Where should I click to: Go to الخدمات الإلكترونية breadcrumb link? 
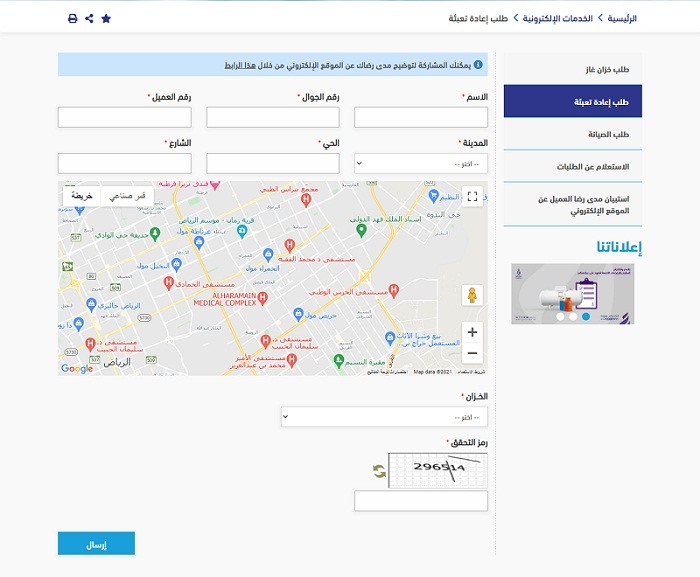click(558, 18)
